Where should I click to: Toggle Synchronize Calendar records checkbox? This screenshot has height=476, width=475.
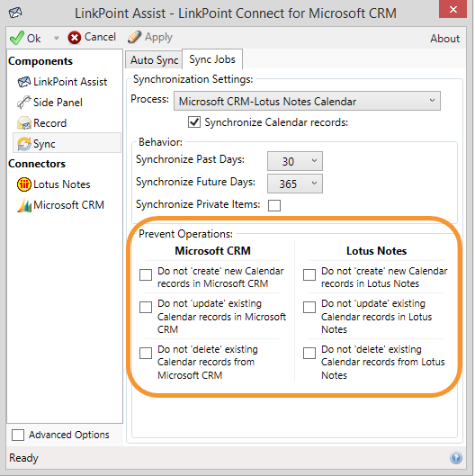[x=194, y=122]
